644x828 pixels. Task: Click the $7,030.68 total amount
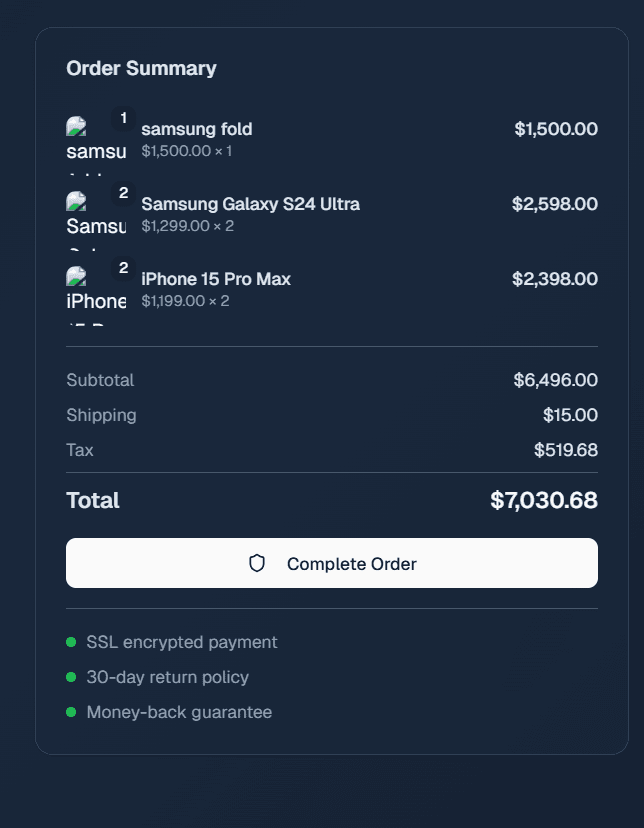tap(544, 501)
